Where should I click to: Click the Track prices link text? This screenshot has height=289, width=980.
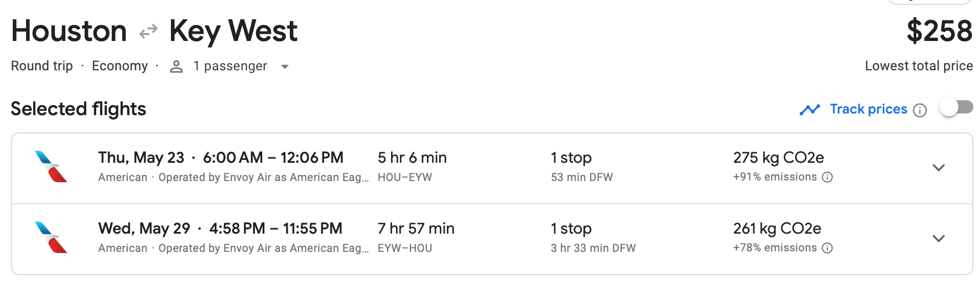(868, 109)
